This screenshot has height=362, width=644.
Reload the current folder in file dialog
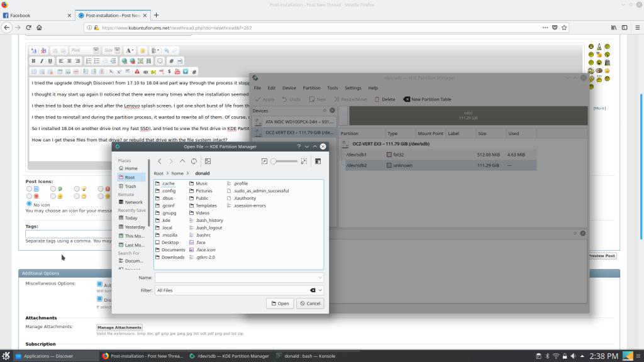pyautogui.click(x=194, y=162)
